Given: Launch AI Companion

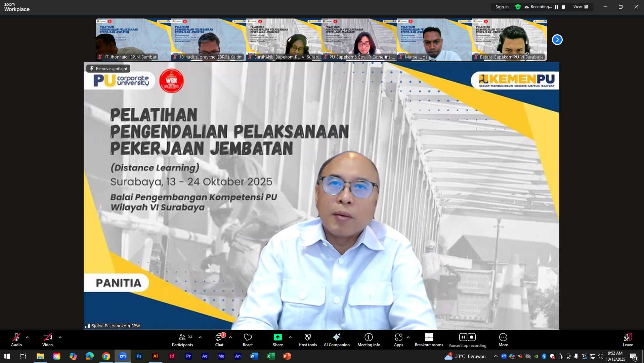Looking at the screenshot, I should (336, 340).
